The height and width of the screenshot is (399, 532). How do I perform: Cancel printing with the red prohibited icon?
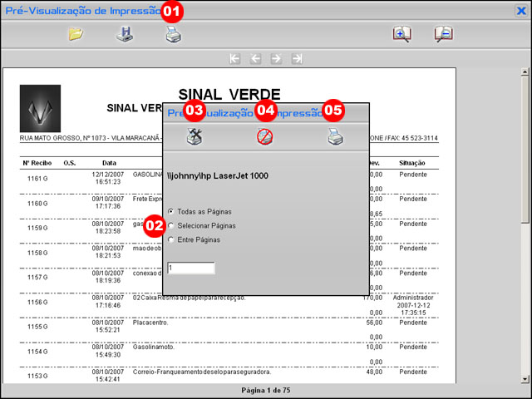pyautogui.click(x=264, y=137)
